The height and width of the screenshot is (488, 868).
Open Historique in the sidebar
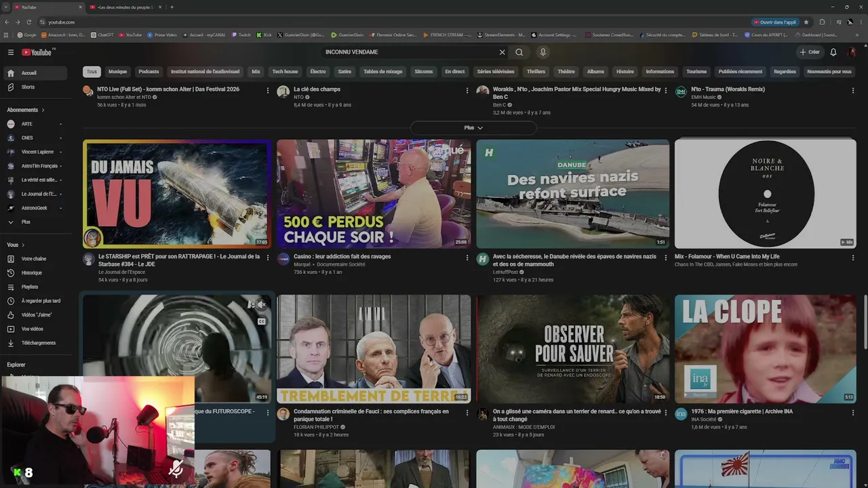point(35,272)
